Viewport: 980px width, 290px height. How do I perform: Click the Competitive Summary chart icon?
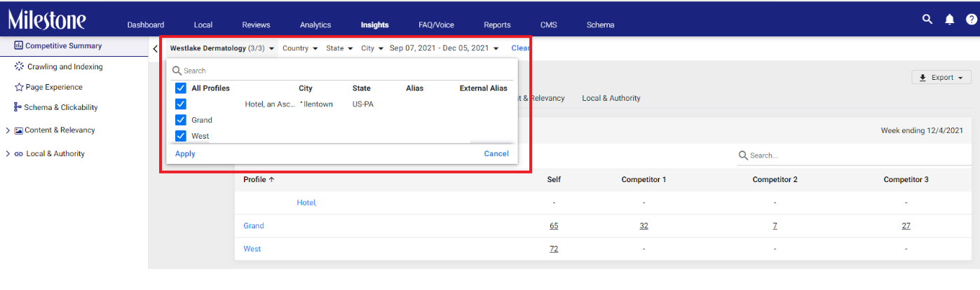coord(19,46)
